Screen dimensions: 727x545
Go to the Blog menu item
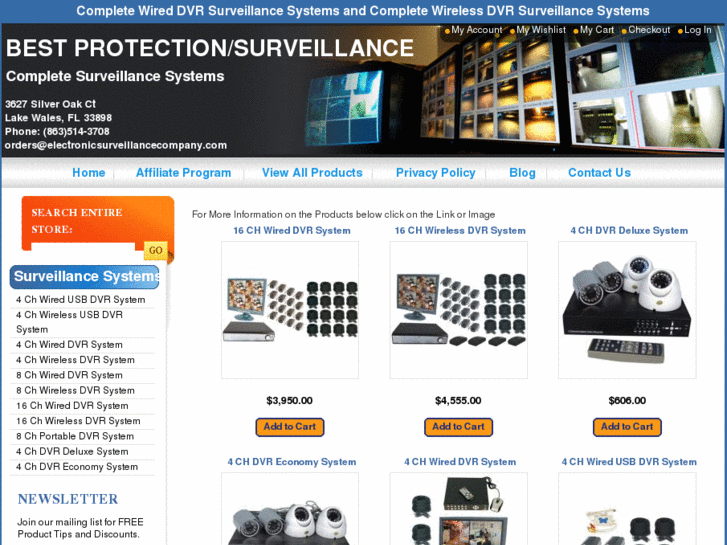[522, 173]
